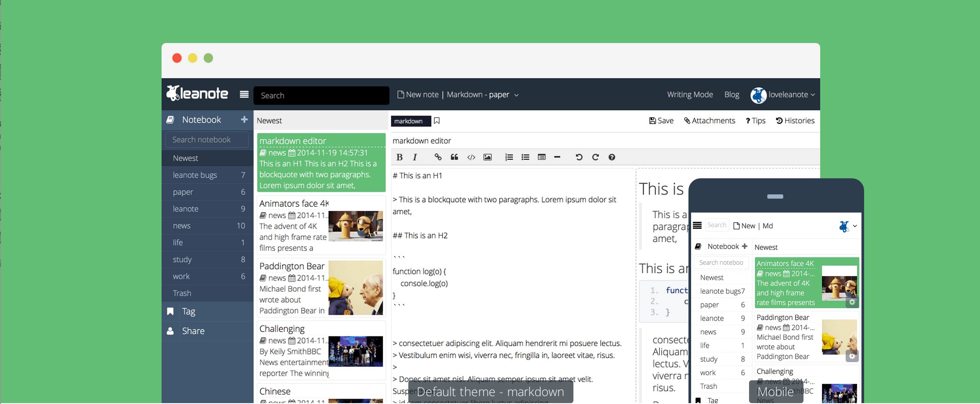Open the life notebook in the desktop sidebar
980x404 pixels.
(207, 242)
